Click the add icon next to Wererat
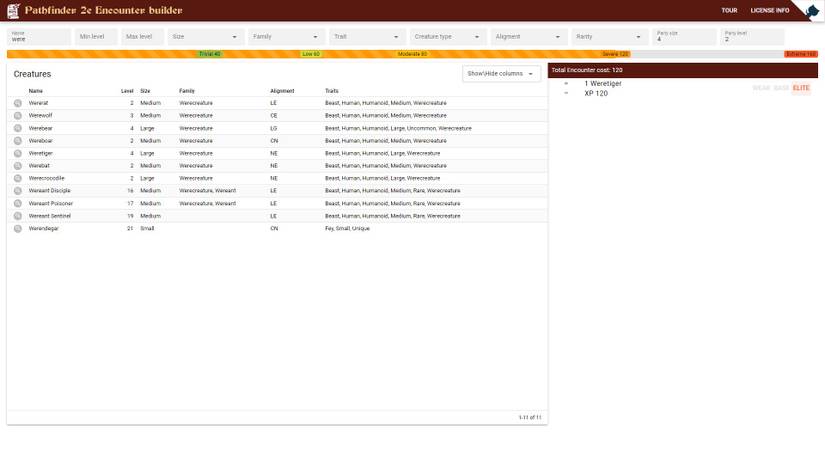Image resolution: width=825 pixels, height=464 pixels. pos(18,103)
